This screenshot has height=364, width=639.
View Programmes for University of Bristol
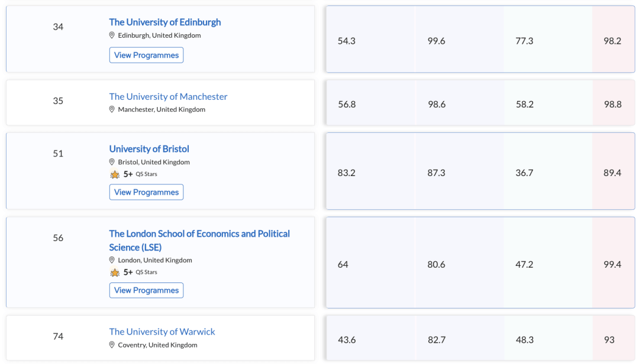point(146,192)
